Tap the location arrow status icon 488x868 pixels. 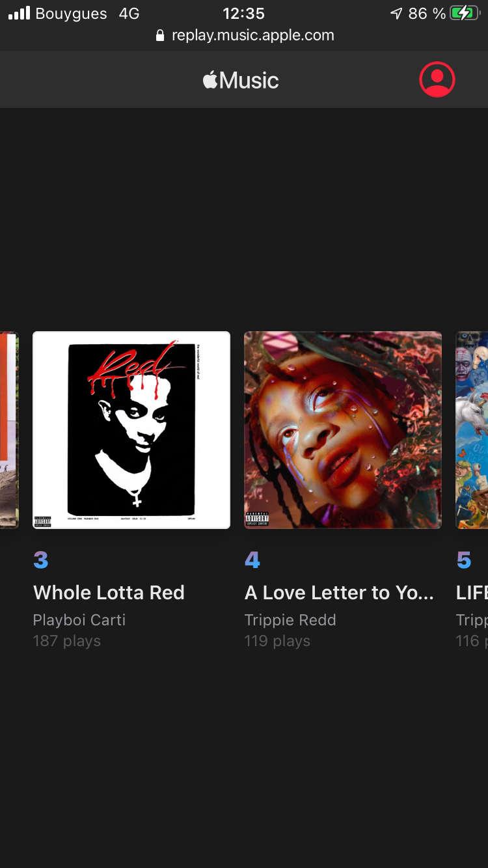click(x=396, y=13)
